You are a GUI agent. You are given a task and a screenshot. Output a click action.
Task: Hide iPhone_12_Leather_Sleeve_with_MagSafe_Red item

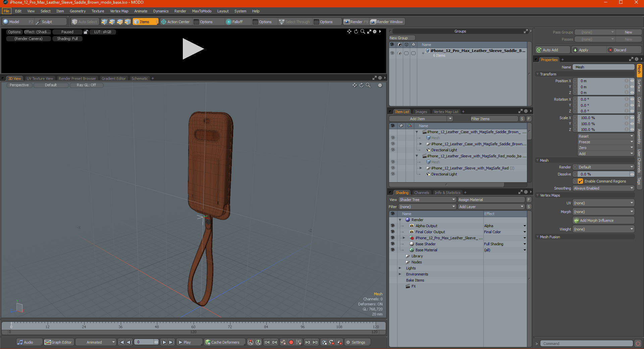392,168
